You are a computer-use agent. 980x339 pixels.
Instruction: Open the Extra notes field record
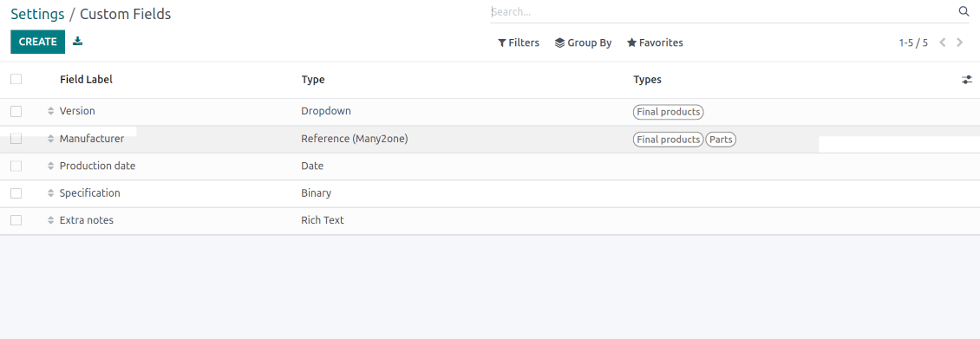tap(86, 220)
